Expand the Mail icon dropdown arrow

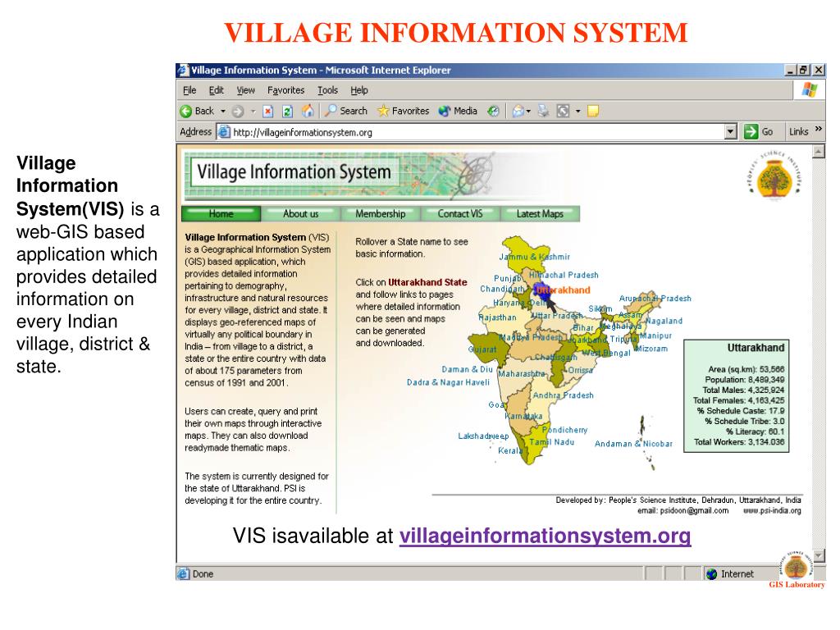(528, 112)
